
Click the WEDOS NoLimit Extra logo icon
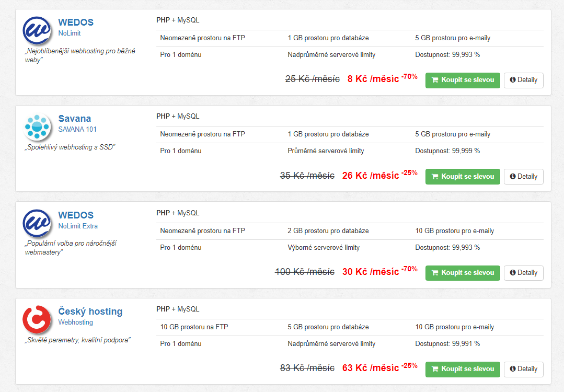pos(37,223)
